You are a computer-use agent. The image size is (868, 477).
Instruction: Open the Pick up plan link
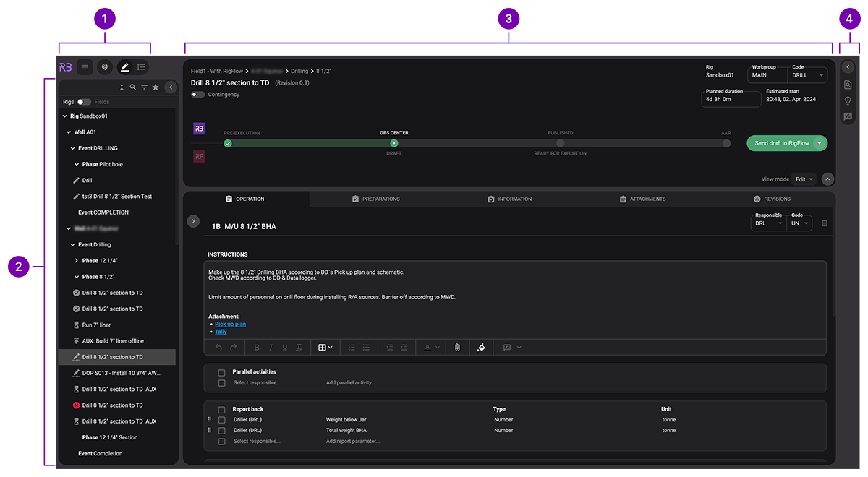tap(229, 323)
